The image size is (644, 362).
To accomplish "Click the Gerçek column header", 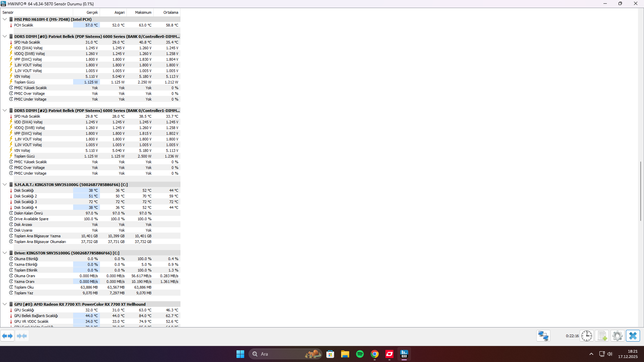I will 87,12.
